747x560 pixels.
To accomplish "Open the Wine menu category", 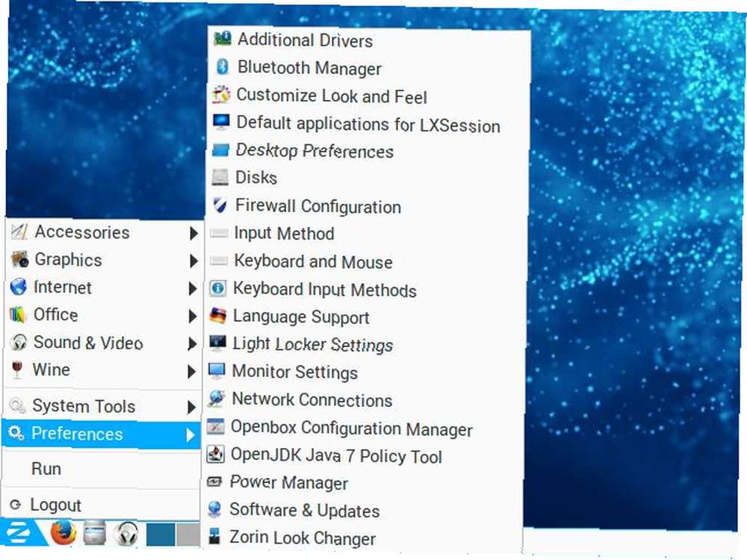I will pos(103,370).
